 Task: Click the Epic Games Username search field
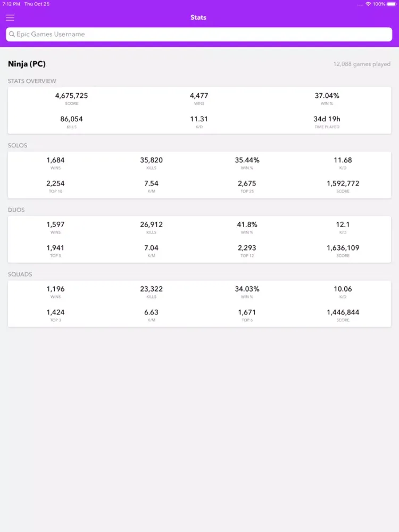199,34
